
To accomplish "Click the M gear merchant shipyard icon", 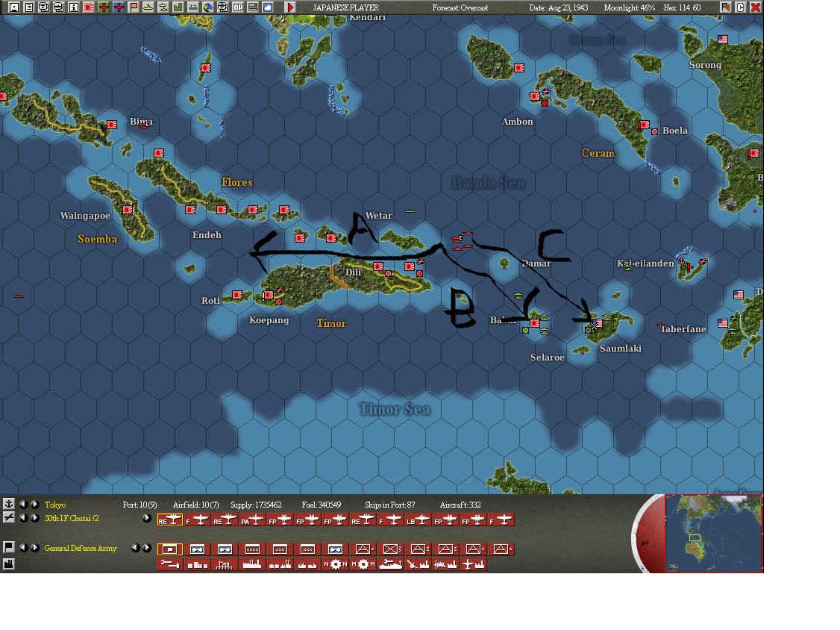I will click(363, 564).
